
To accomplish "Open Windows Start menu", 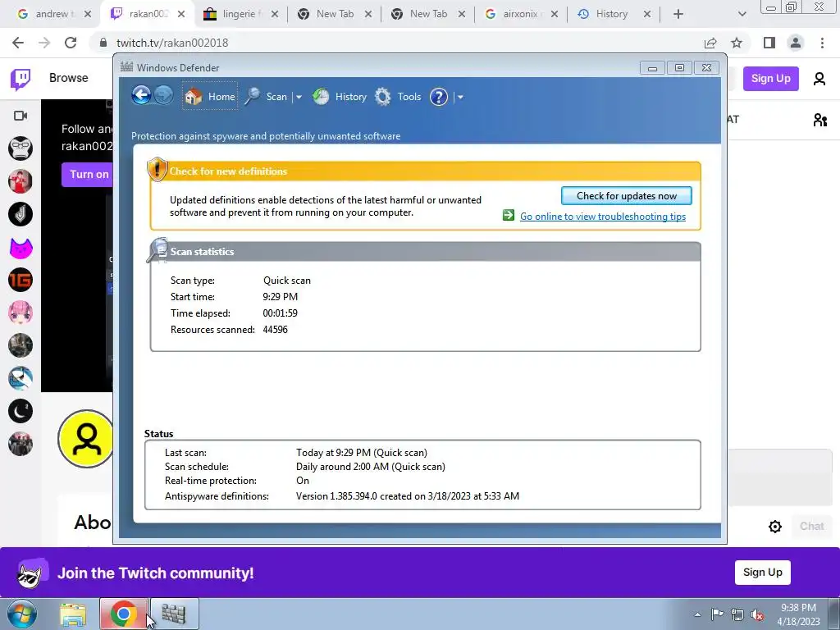I will tap(21, 614).
